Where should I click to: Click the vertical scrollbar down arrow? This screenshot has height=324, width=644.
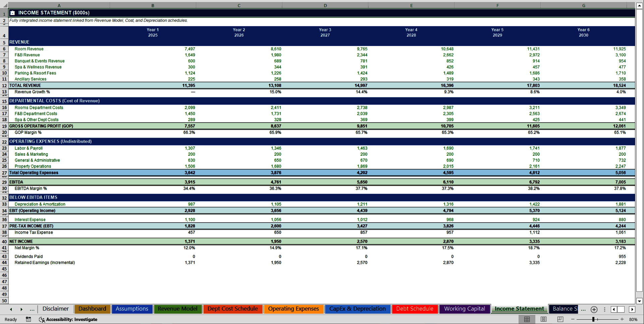point(640,302)
